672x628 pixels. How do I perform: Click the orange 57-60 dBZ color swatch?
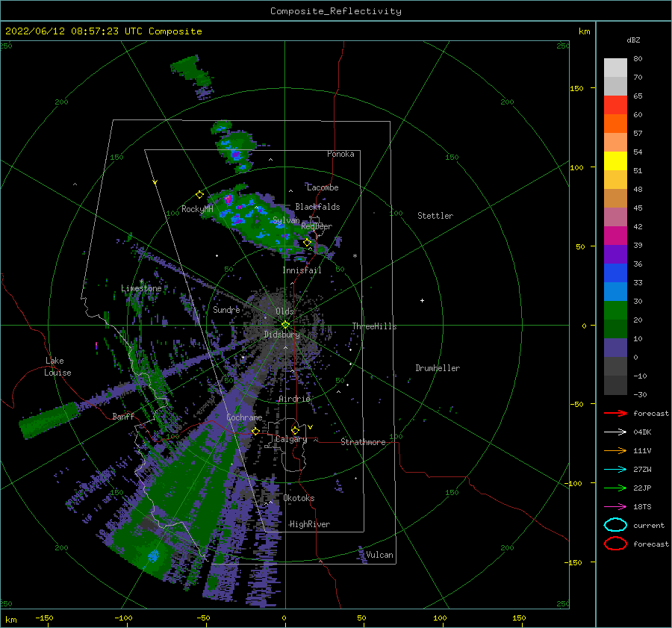coord(615,123)
